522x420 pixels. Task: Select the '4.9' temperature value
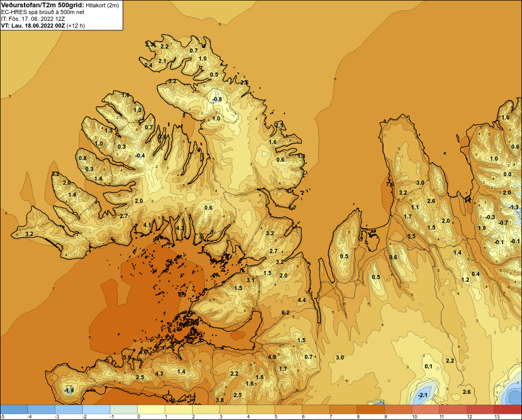[272, 357]
